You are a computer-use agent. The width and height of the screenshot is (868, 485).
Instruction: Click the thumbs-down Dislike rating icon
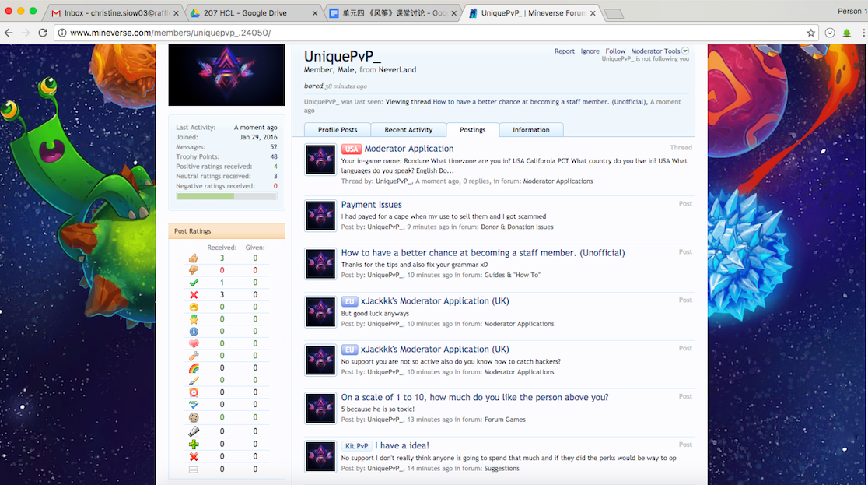click(x=193, y=270)
